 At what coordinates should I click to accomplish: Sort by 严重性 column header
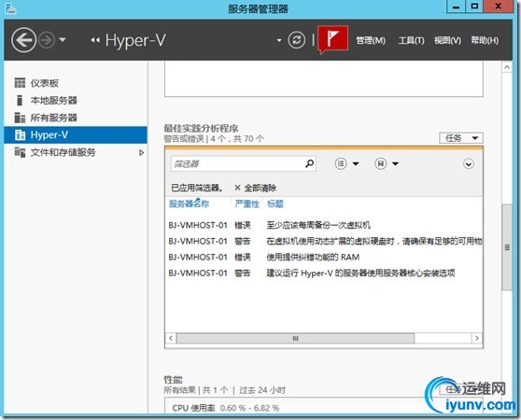pos(246,203)
